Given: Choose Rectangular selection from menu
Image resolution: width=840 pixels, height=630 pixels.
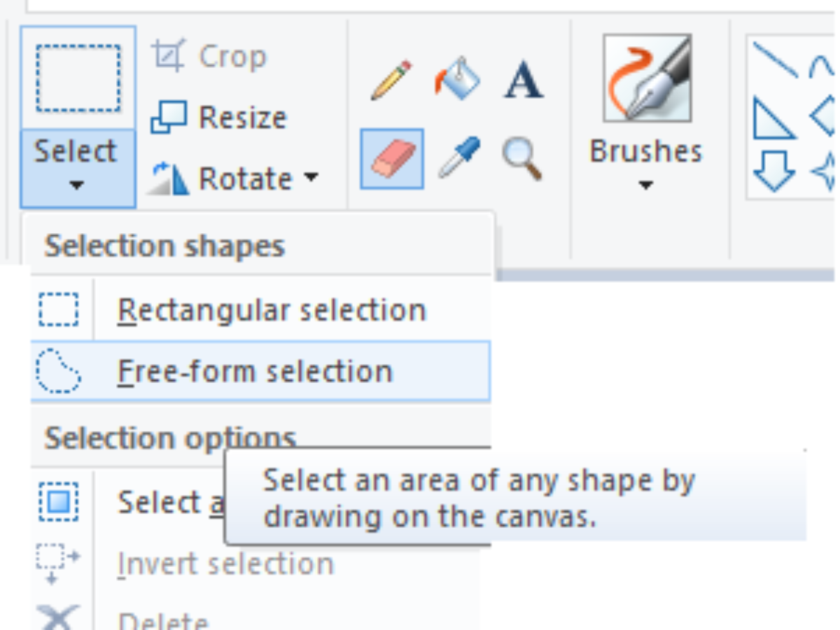Looking at the screenshot, I should pyautogui.click(x=271, y=310).
